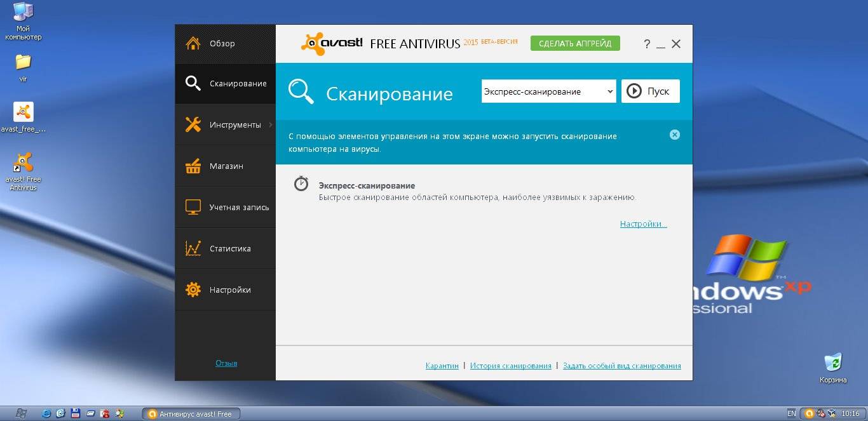This screenshot has height=421, width=868.
Task: Launch Internet Explorer from quick launch
Action: point(46,413)
